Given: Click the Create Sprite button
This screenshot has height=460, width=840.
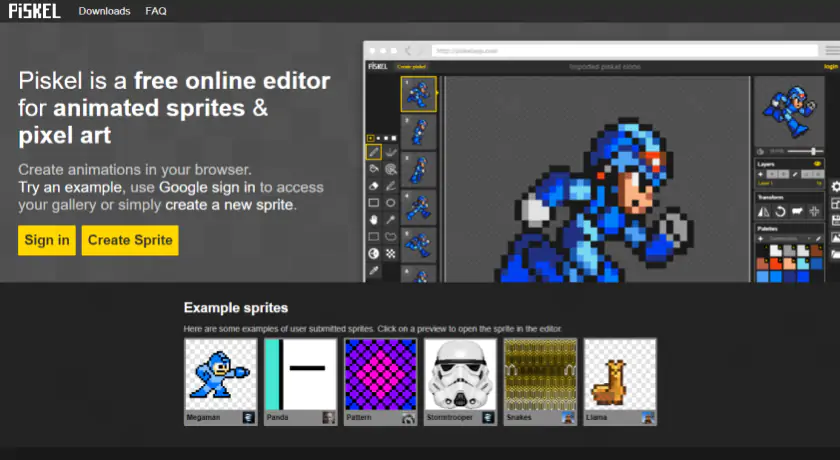Looking at the screenshot, I should point(130,240).
